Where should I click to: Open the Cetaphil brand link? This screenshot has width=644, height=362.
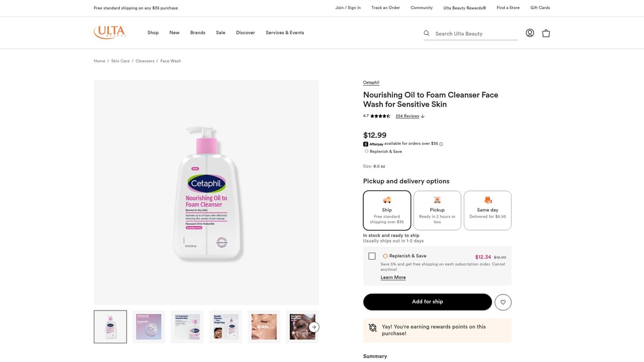(x=371, y=83)
